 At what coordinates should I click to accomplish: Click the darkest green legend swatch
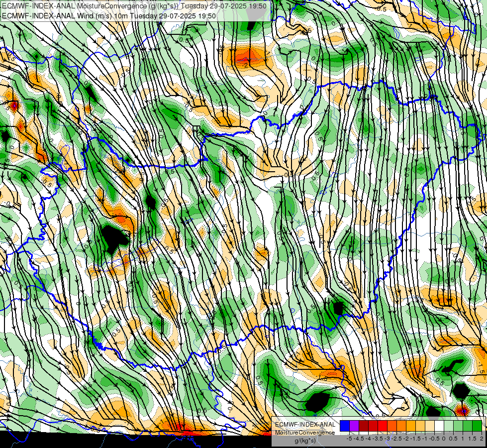pos(477,426)
